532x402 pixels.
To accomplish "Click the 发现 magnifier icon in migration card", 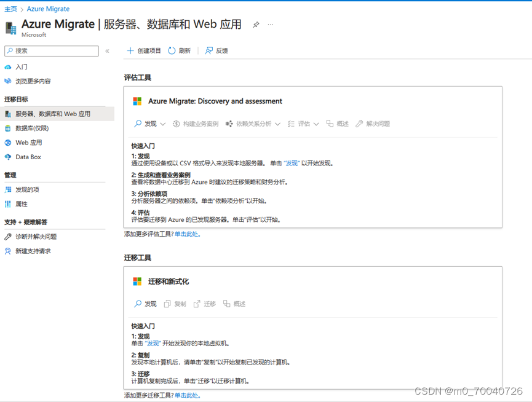I will pyautogui.click(x=138, y=304).
